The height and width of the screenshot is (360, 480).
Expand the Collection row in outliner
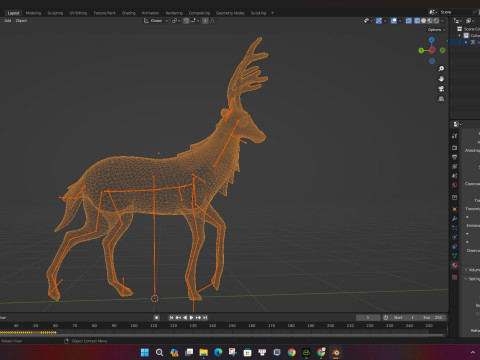tap(460, 35)
